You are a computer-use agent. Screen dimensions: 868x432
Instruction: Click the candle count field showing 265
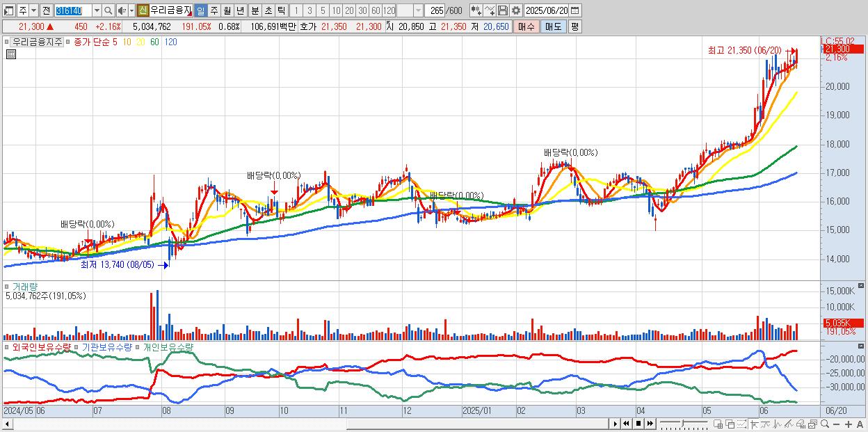point(435,10)
